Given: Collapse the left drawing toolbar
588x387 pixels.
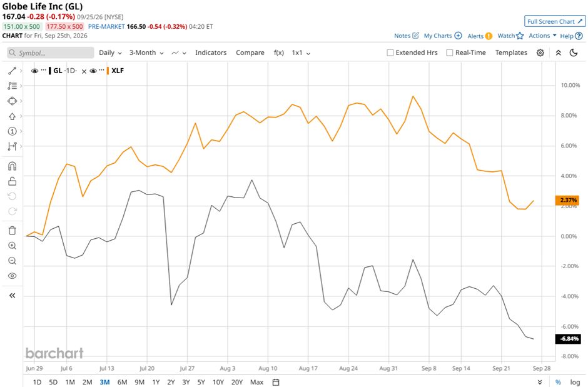Looking at the screenshot, I should 12,296.
